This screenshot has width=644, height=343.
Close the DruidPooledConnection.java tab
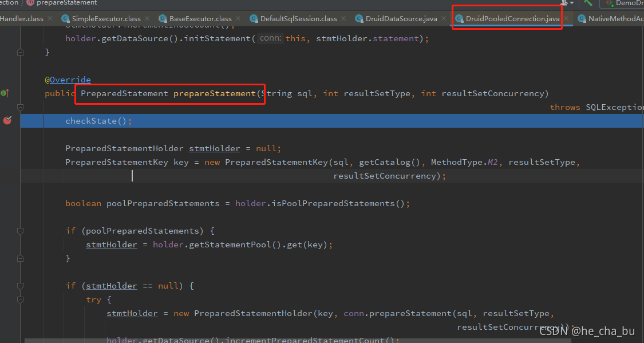click(566, 18)
